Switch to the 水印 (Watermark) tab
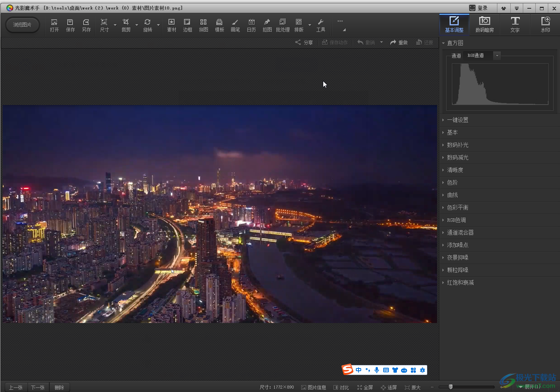The height and width of the screenshot is (392, 560). 545,24
